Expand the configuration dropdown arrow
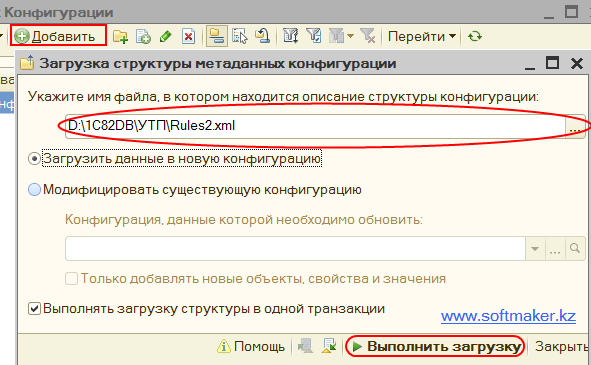The height and width of the screenshot is (365, 591). tap(535, 248)
